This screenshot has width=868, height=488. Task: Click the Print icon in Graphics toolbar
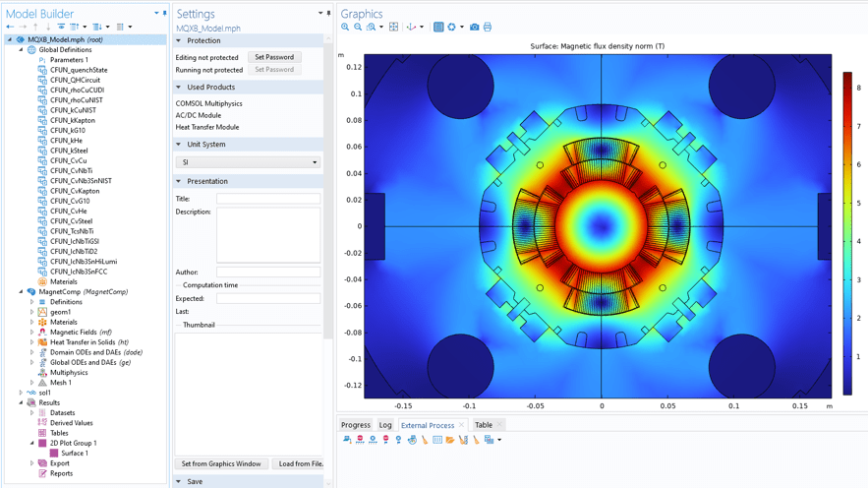(x=488, y=27)
